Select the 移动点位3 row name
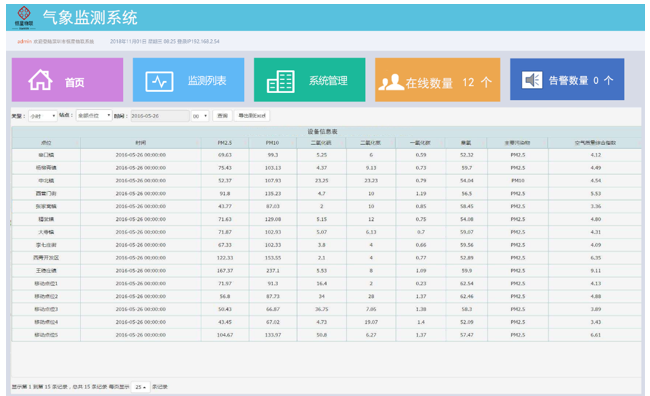The width and height of the screenshot is (650, 396). 46,309
